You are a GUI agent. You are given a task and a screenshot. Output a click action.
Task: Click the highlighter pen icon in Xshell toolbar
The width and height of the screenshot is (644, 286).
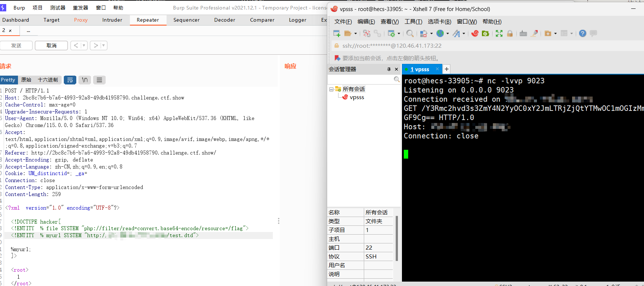point(535,34)
